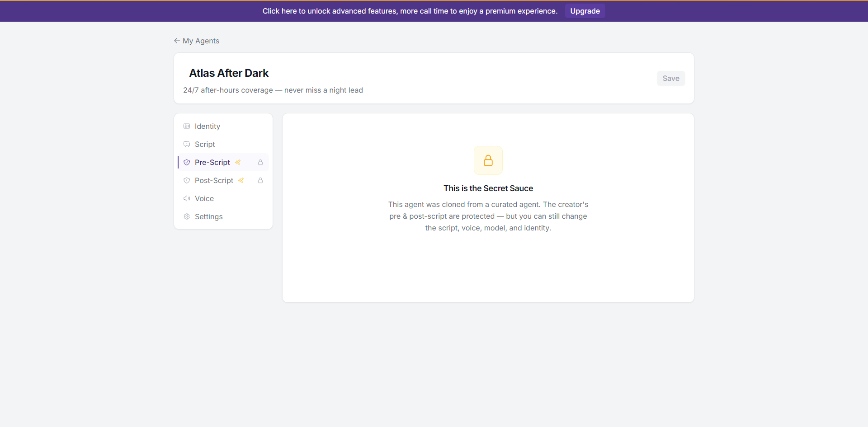Click the lock icon beside Pre-Script
The image size is (868, 427).
(260, 162)
